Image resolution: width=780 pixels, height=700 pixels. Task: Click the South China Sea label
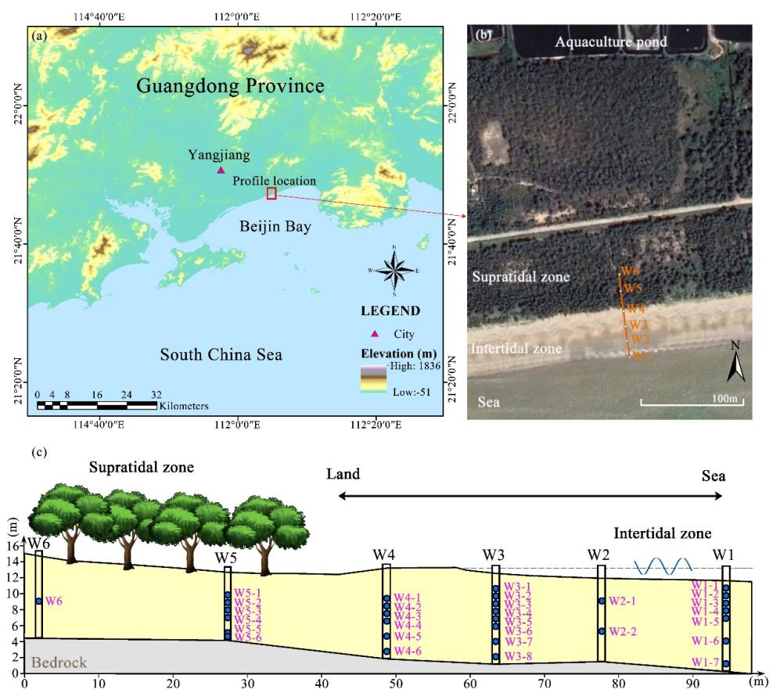[221, 355]
